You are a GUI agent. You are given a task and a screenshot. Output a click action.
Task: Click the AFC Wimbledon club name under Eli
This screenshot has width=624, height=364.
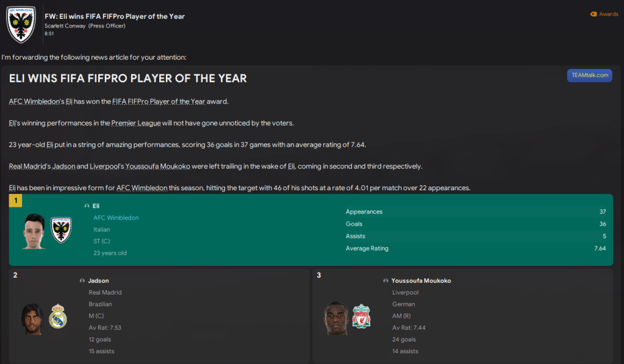pos(116,218)
